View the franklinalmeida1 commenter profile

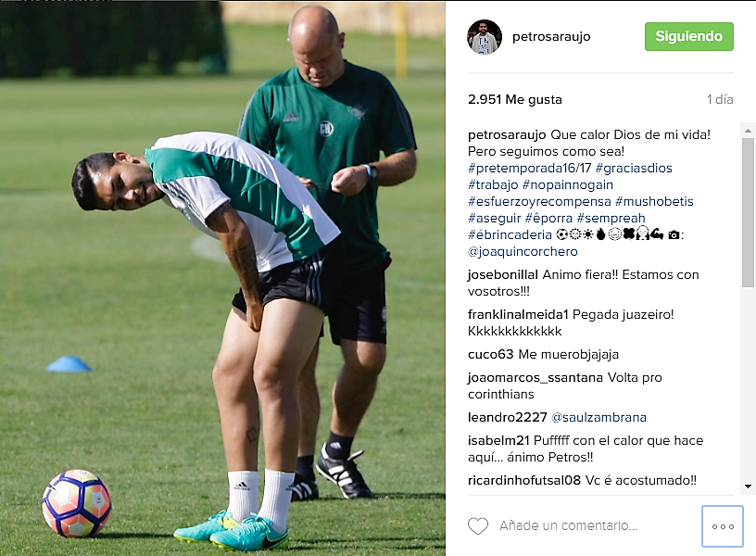coord(518,314)
